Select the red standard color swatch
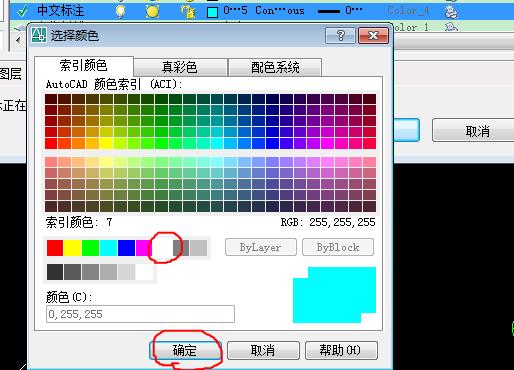 (x=55, y=248)
